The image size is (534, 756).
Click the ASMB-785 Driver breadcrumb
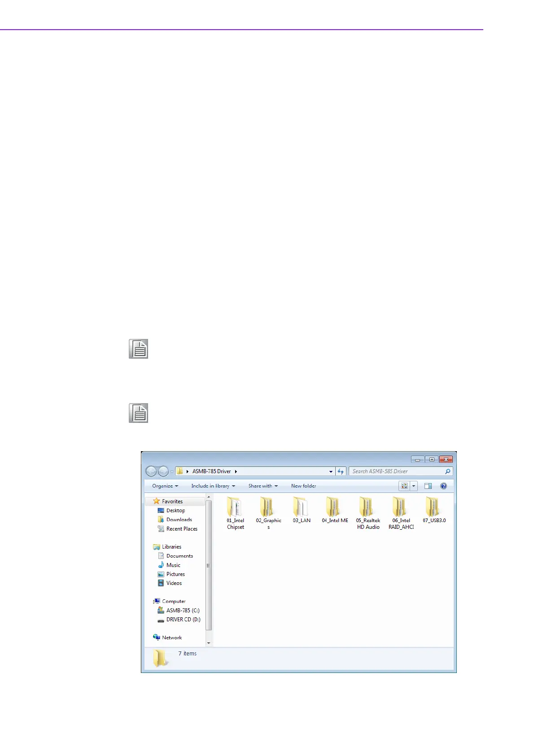[x=211, y=471]
